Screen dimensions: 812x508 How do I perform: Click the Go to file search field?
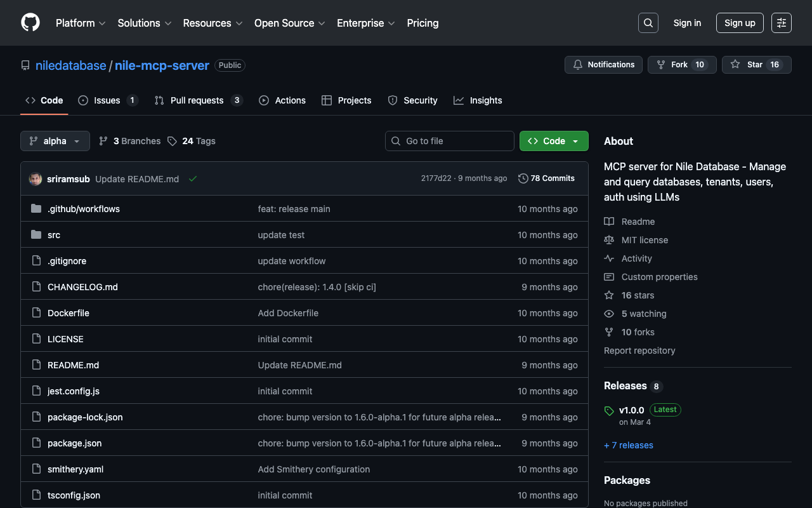(450, 141)
